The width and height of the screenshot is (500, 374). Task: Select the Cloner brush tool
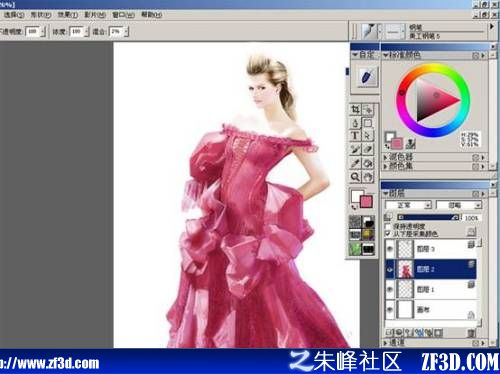click(355, 150)
